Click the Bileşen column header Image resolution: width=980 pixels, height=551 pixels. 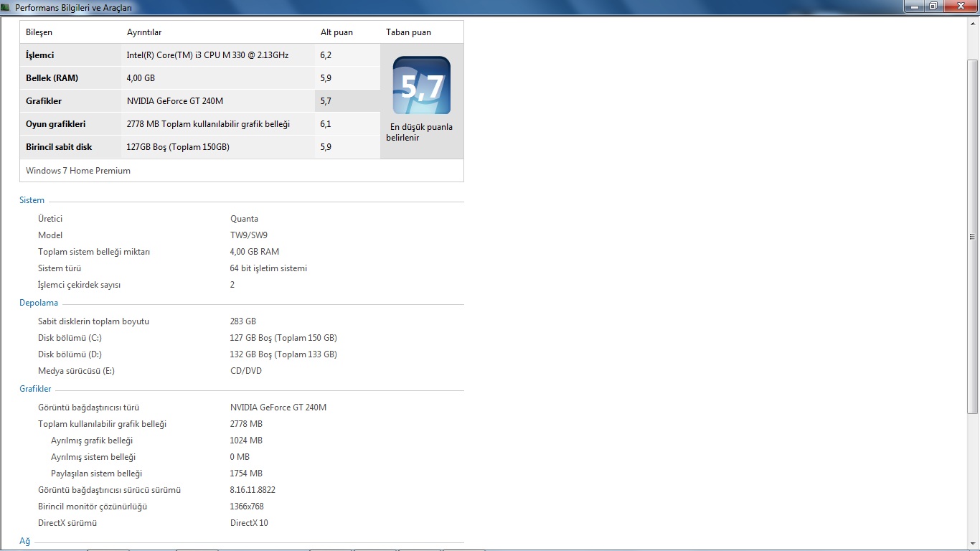39,32
